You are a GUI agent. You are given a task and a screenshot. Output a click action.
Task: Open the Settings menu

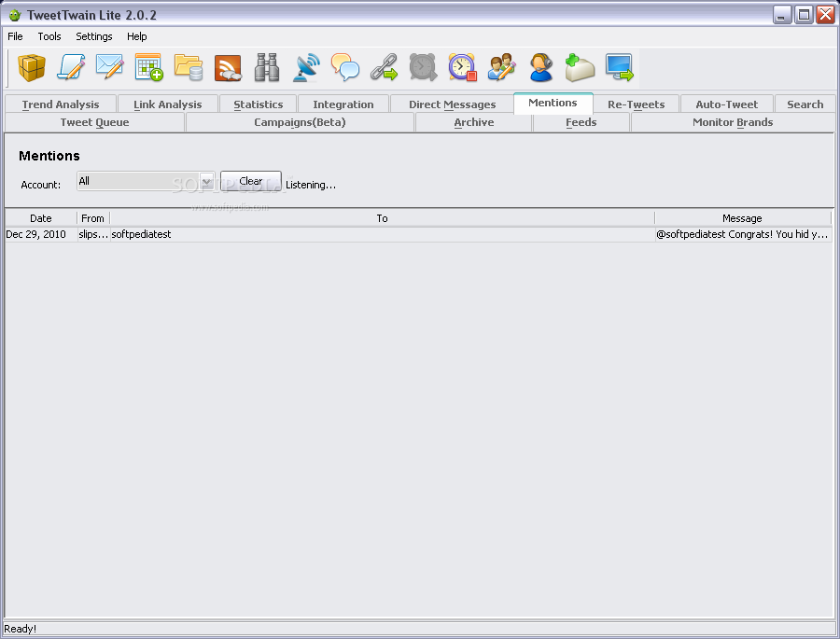click(x=93, y=36)
